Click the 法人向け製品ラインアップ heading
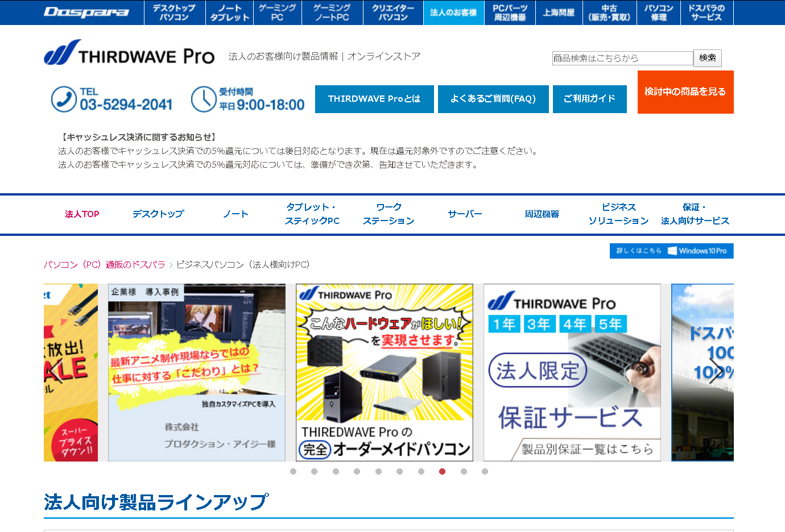Screen dimensions: 785x532 tap(156, 502)
